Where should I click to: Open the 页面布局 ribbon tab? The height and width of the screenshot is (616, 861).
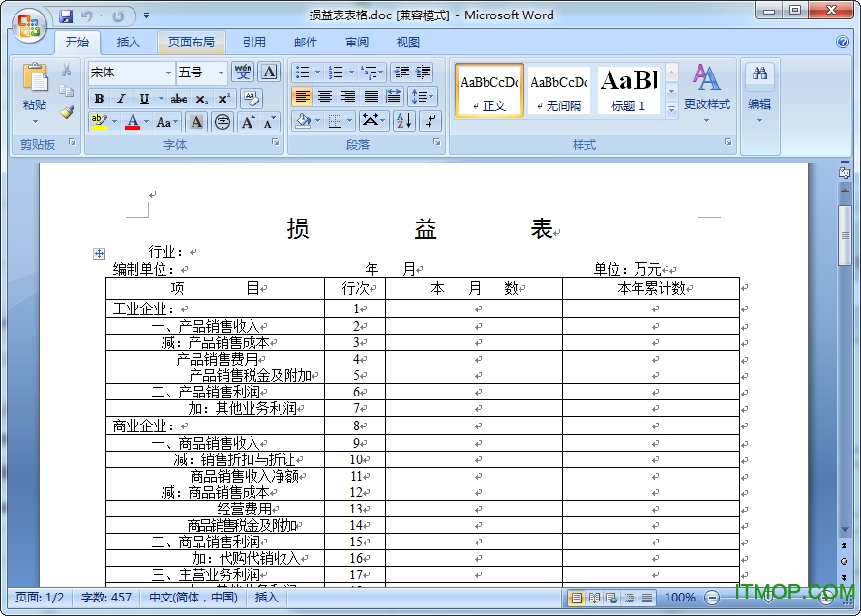point(191,42)
